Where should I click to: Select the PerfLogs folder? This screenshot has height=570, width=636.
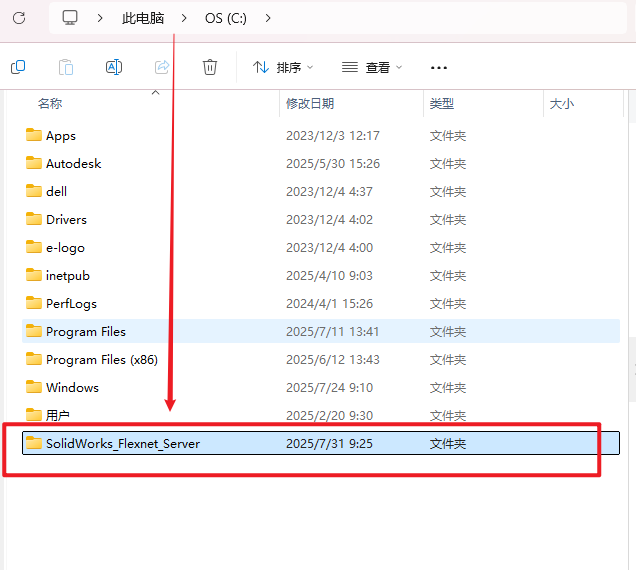320,303
